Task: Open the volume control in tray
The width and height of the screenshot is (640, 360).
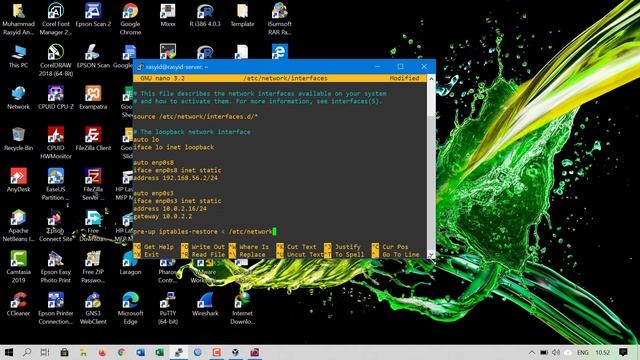Action: [x=556, y=352]
